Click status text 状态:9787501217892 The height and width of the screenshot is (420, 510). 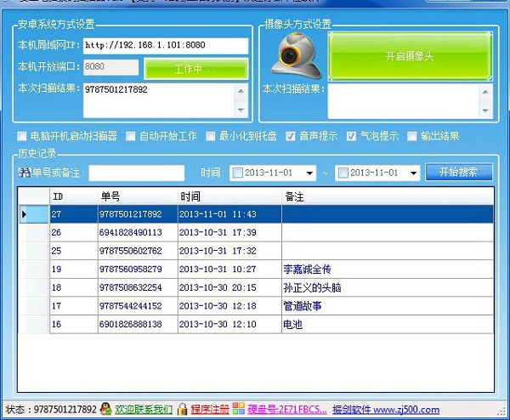coord(51,409)
